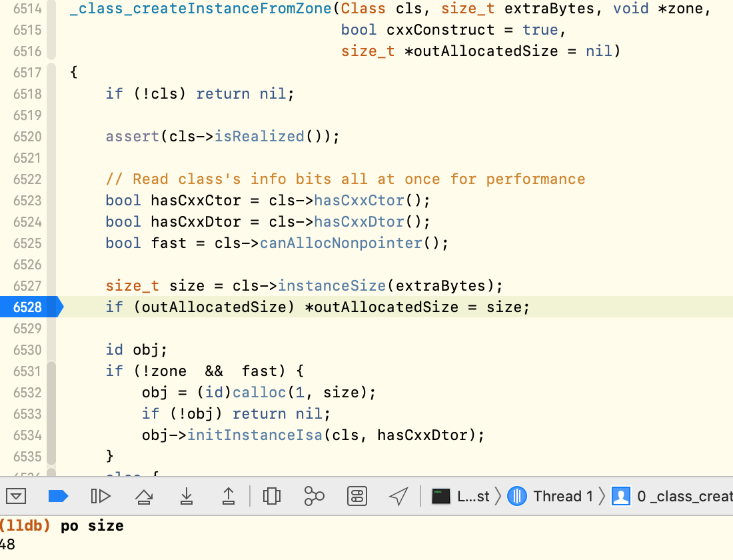Hide the debug area toggle icon
Screen dimensions: 733x560
coord(16,496)
